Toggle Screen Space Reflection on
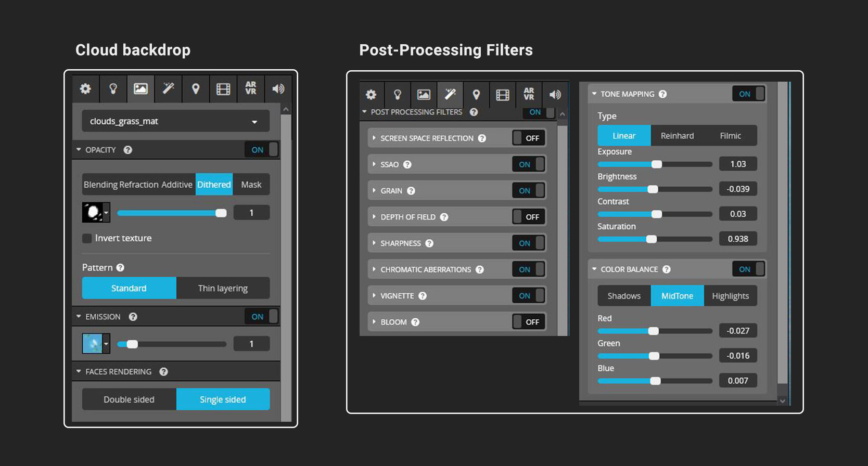This screenshot has height=466, width=868. pos(529,138)
